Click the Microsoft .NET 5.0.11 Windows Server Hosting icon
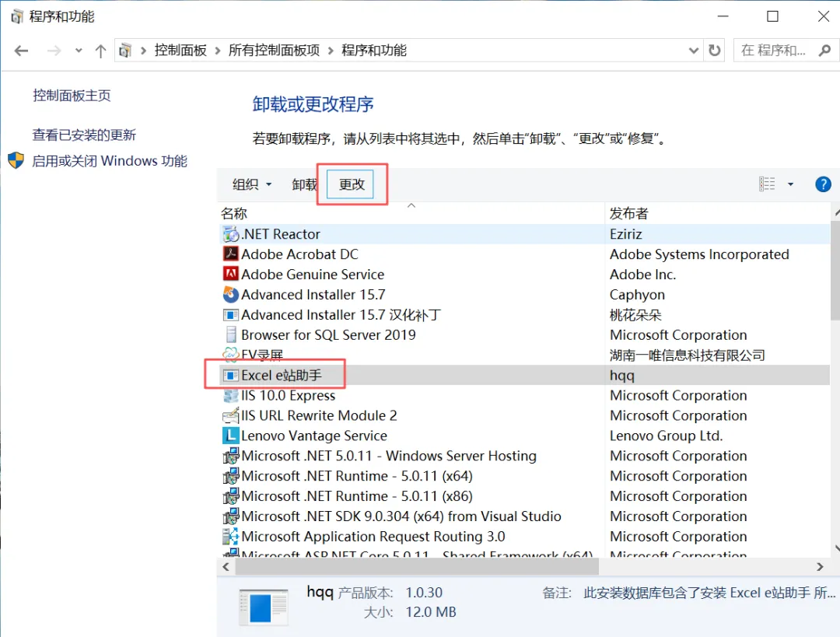The width and height of the screenshot is (840, 637). pos(230,456)
